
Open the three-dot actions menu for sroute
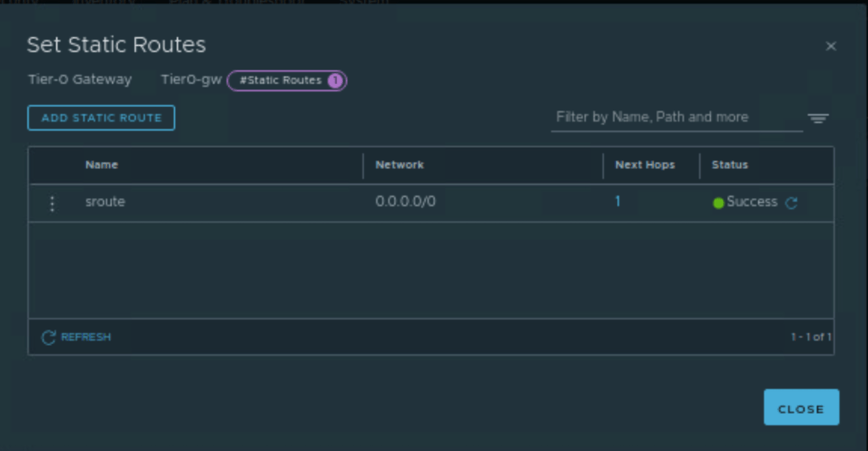click(x=52, y=204)
